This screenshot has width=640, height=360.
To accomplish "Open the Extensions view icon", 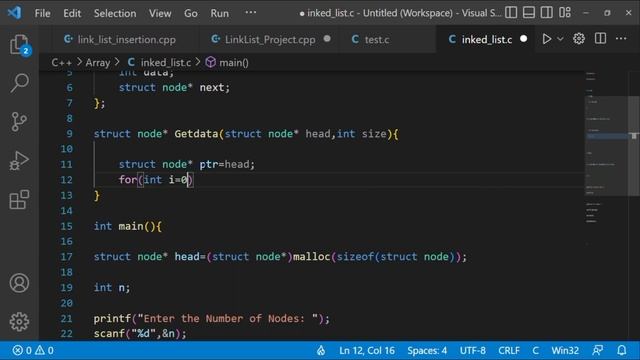I will click(19, 200).
